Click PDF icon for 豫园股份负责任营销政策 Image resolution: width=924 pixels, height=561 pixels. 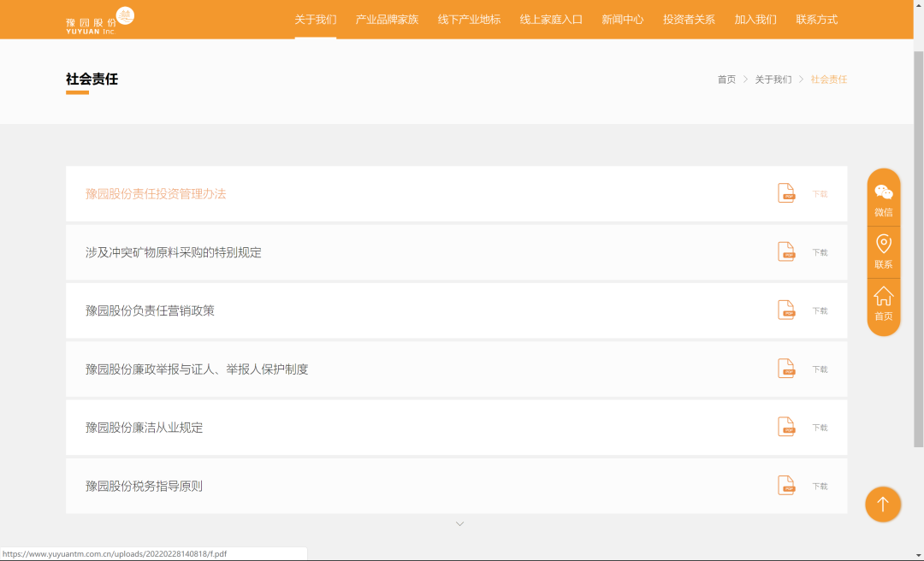pyautogui.click(x=786, y=310)
